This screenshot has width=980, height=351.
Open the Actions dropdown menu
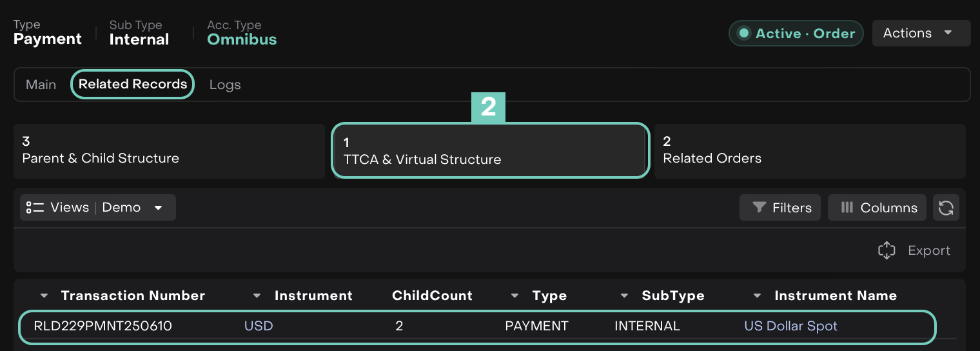[921, 34]
